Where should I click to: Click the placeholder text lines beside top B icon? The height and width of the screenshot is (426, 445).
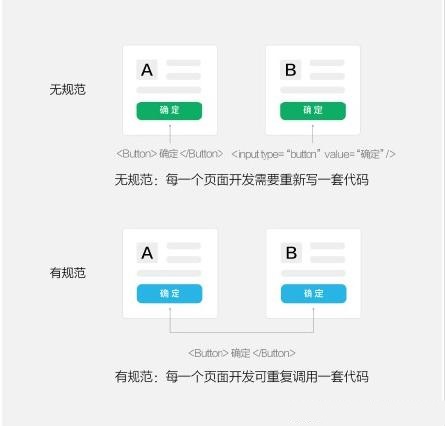click(327, 70)
